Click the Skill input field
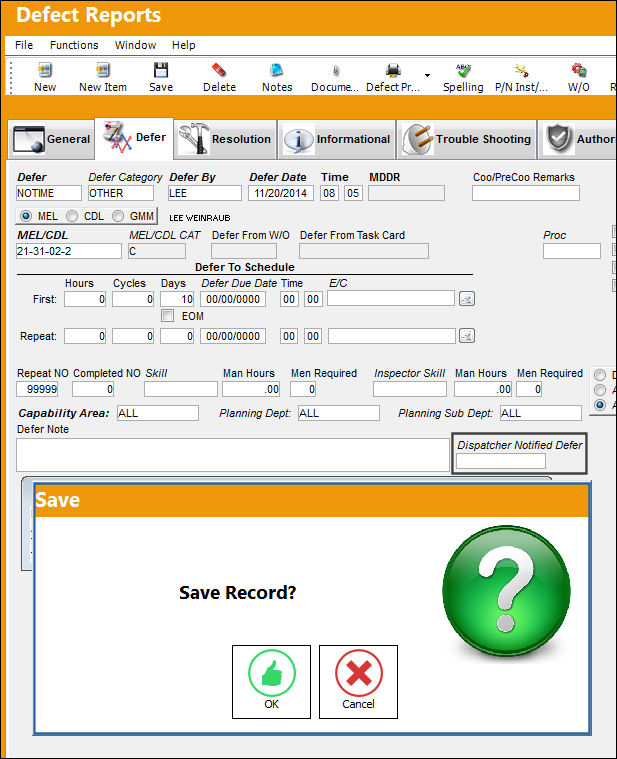This screenshot has height=759, width=617. (181, 389)
